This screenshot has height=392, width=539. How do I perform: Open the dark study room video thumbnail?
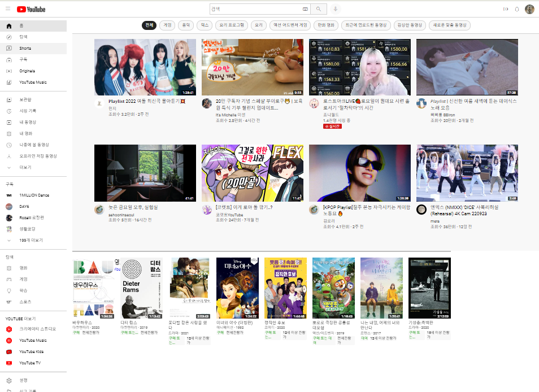click(145, 173)
